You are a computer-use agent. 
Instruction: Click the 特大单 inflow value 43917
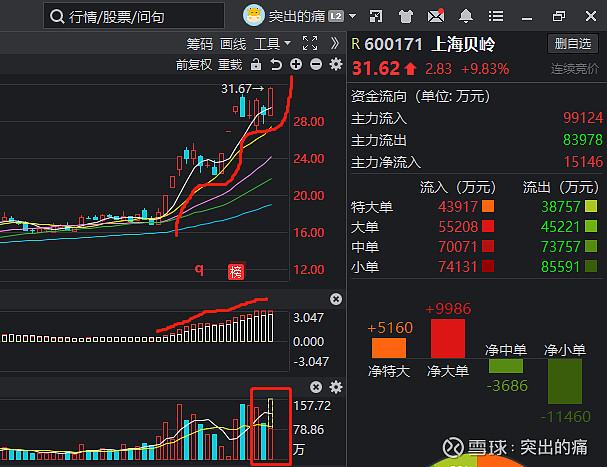[457, 207]
